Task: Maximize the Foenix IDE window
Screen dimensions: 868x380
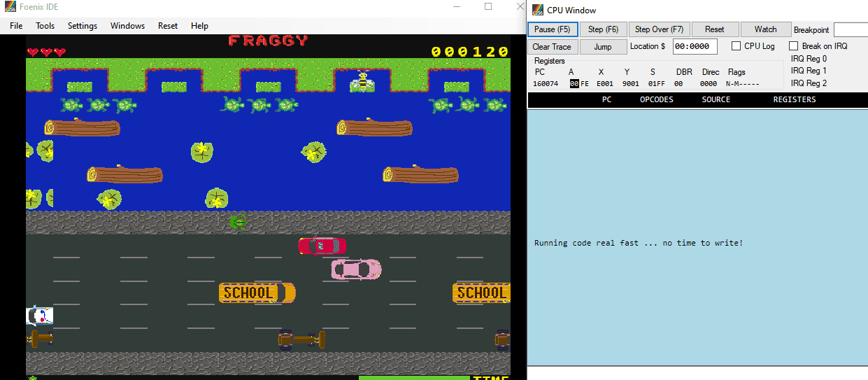Action: [488, 6]
